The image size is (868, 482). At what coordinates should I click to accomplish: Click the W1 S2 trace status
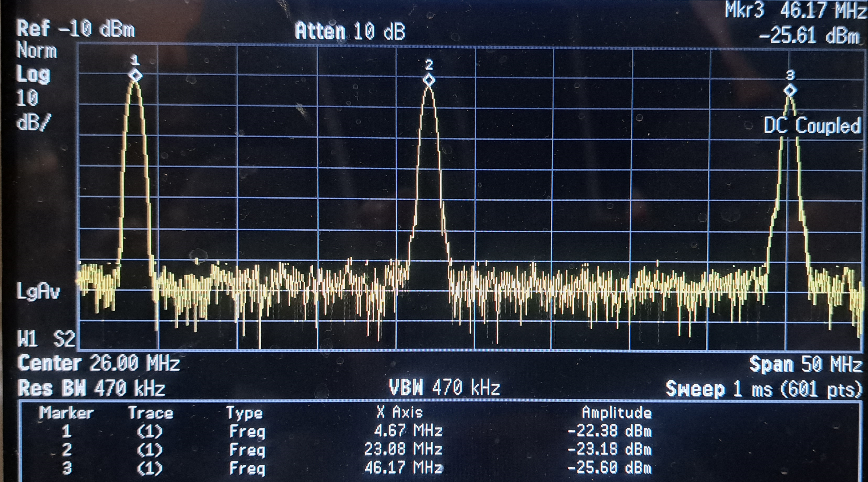(46, 339)
